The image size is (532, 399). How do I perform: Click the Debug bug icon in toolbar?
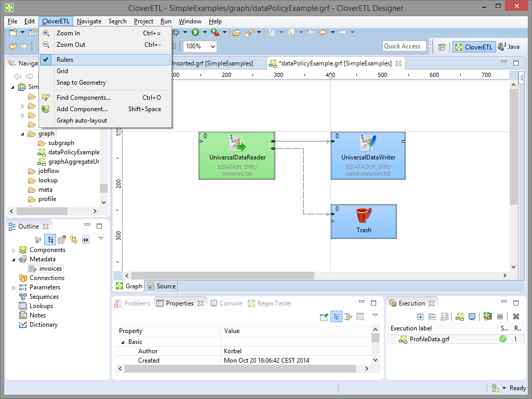click(x=176, y=32)
